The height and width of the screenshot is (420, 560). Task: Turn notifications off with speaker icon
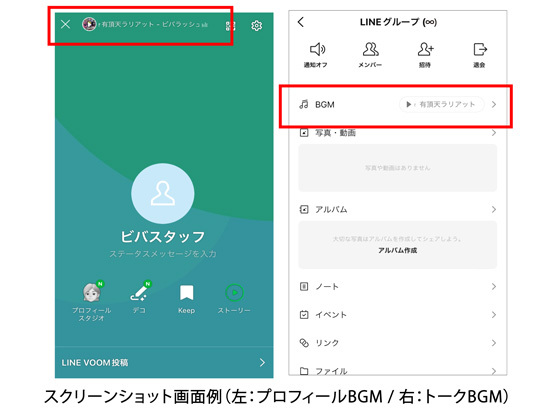click(x=317, y=49)
